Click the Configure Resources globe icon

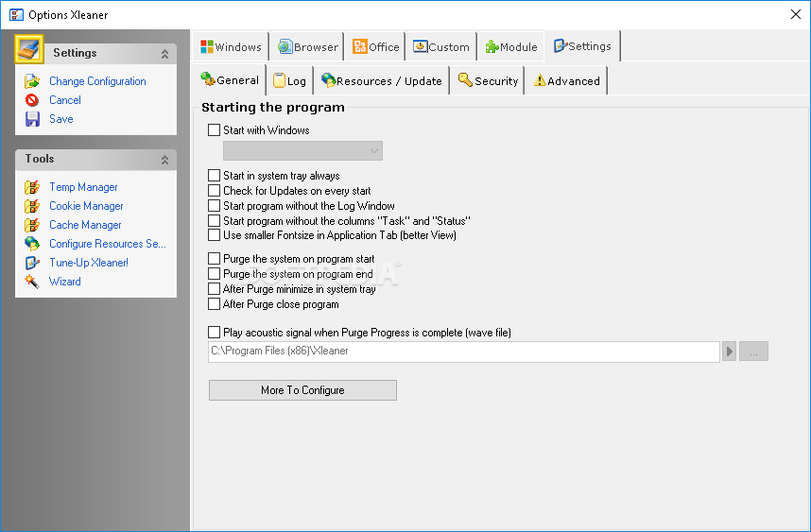[x=32, y=244]
